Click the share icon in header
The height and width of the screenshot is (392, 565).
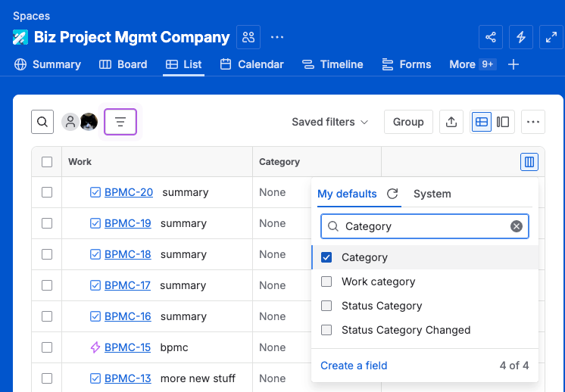(491, 37)
